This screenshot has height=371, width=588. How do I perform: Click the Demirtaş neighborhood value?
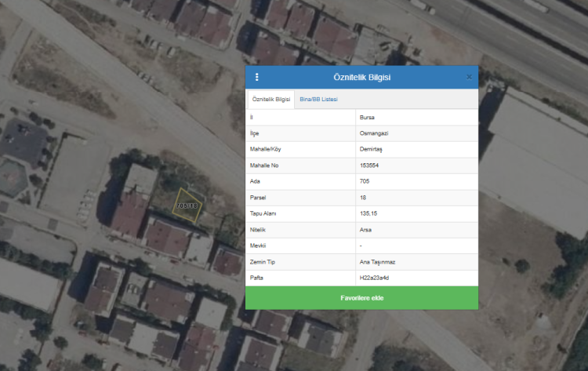(x=372, y=149)
